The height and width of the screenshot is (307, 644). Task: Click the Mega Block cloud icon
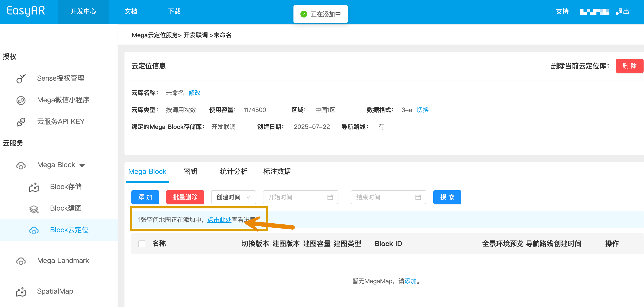pos(21,165)
